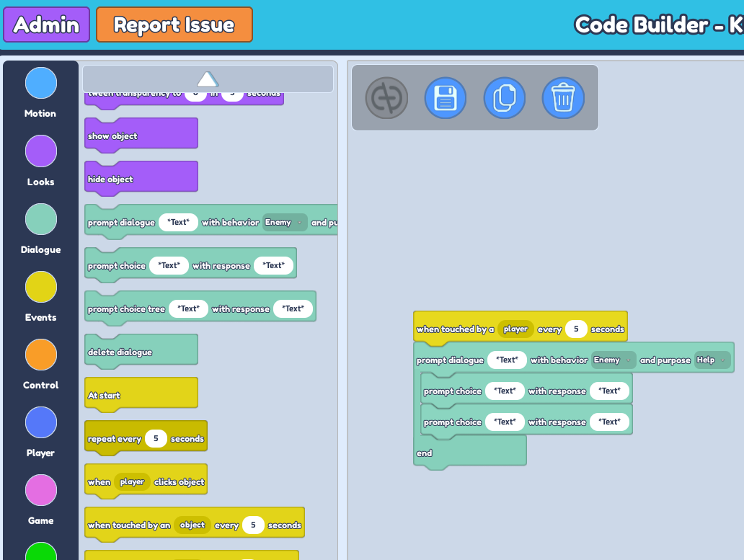Click the Admin button

[x=47, y=25]
